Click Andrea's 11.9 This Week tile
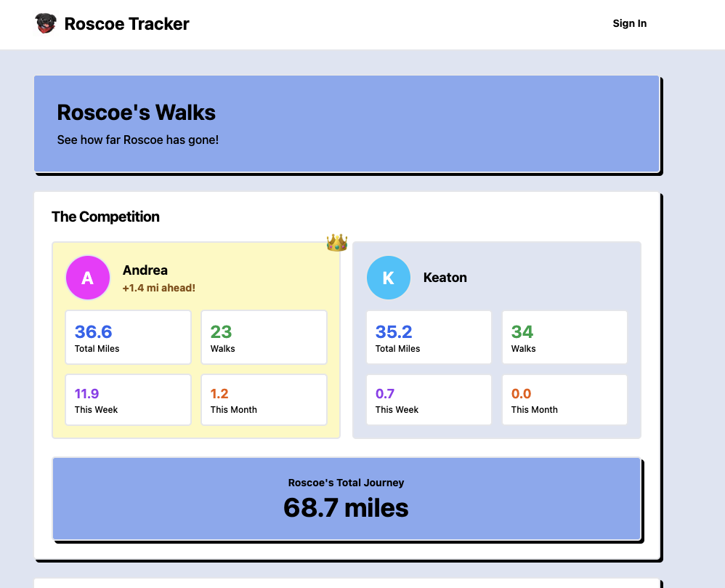 128,400
